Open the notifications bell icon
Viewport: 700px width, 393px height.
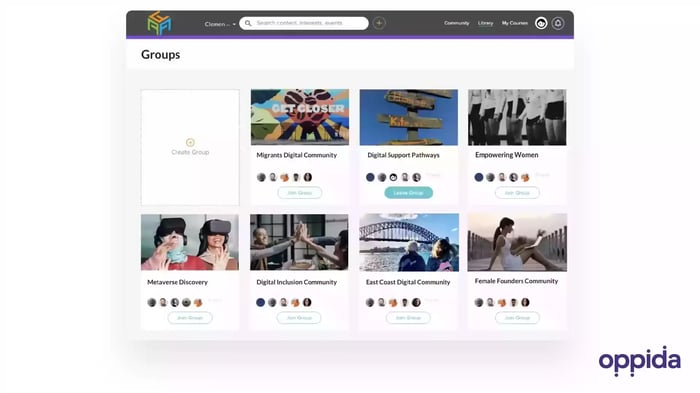click(558, 23)
